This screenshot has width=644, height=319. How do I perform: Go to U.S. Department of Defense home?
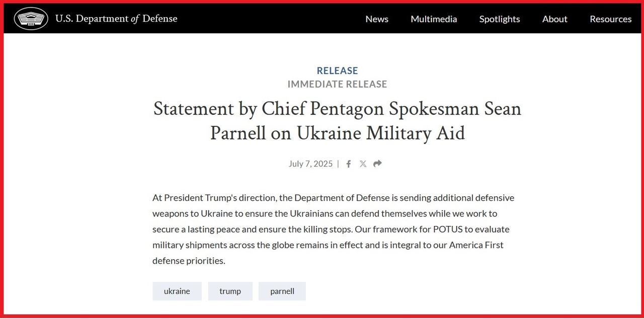click(116, 19)
